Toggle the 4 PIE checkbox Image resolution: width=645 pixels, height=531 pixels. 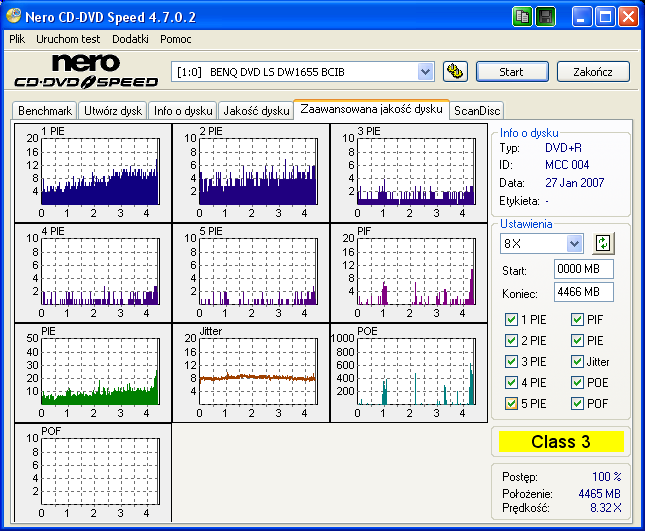click(511, 383)
